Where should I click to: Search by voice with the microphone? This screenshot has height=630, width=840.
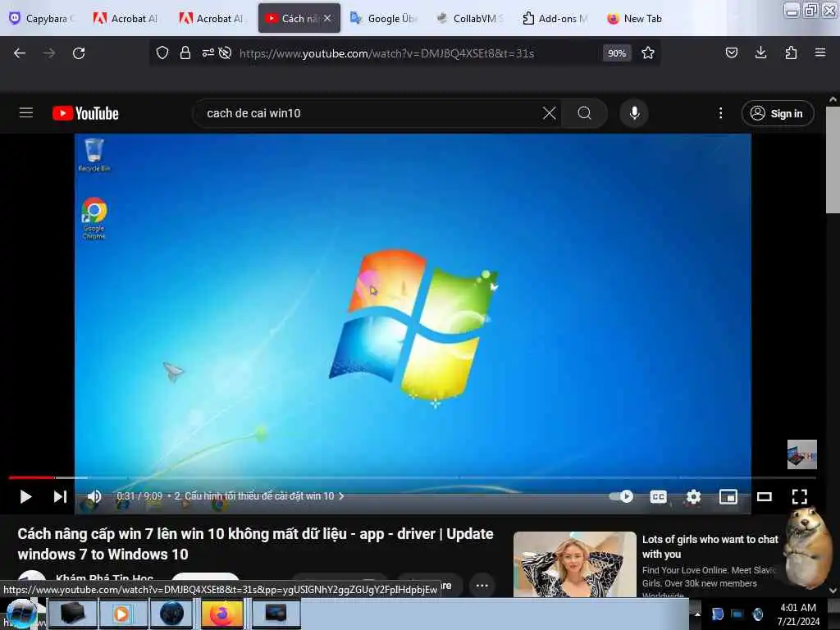[634, 113]
